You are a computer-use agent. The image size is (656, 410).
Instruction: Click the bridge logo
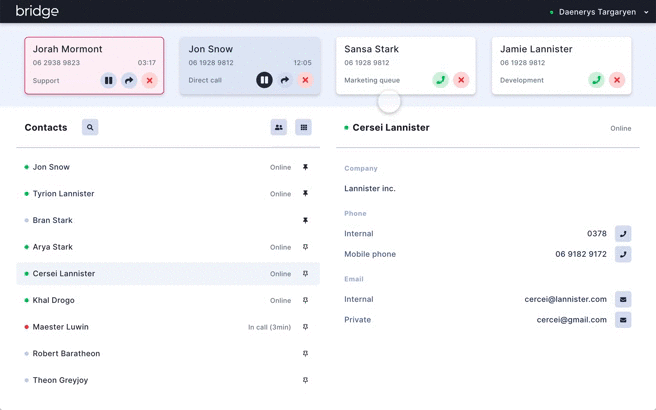[37, 11]
